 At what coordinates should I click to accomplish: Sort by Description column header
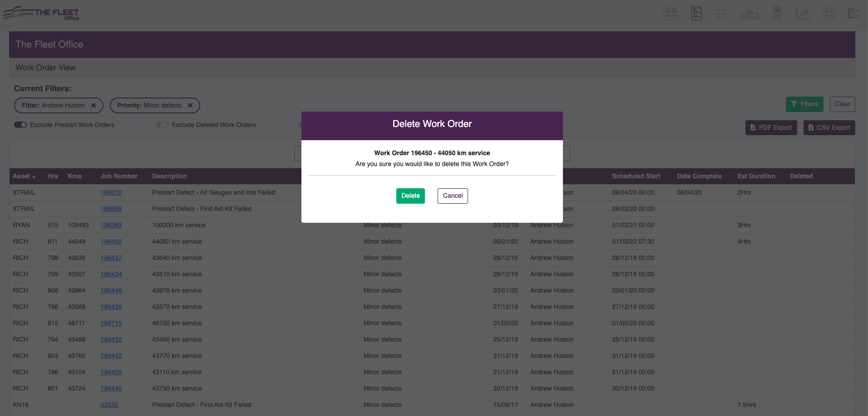(169, 176)
